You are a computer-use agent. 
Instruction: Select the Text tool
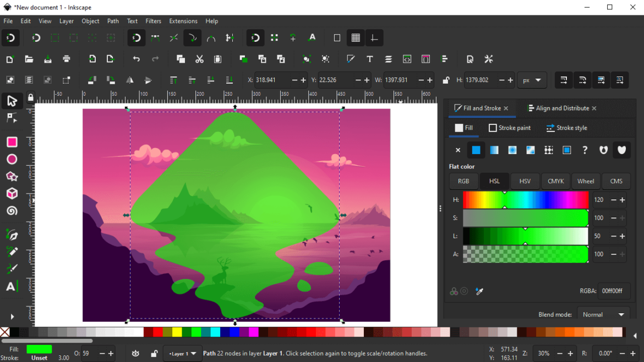(12, 286)
